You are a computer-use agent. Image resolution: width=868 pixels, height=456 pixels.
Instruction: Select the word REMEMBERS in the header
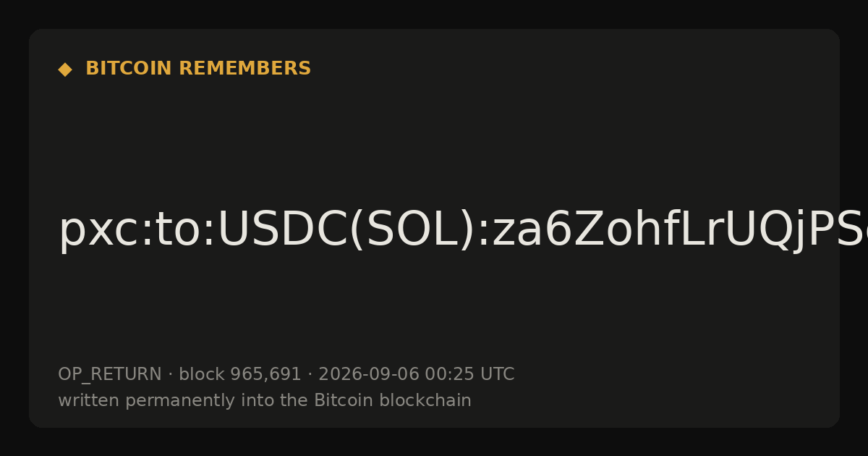(x=244, y=69)
